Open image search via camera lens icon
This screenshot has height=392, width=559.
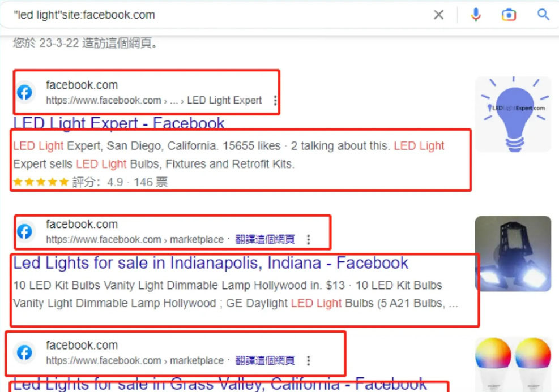[x=509, y=15]
